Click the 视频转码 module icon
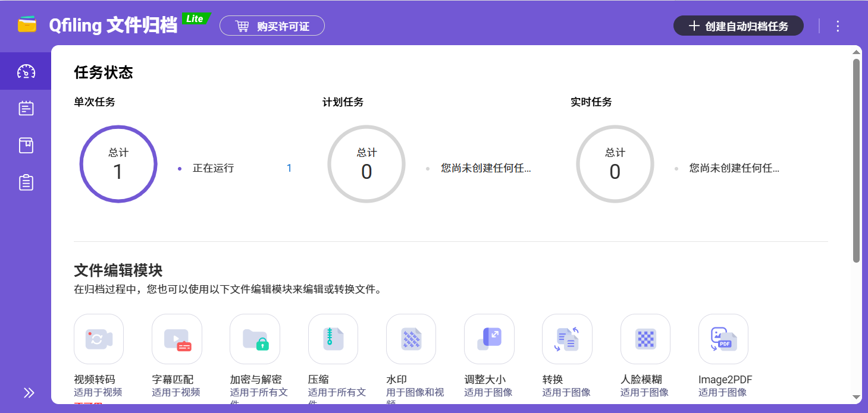 [99, 339]
